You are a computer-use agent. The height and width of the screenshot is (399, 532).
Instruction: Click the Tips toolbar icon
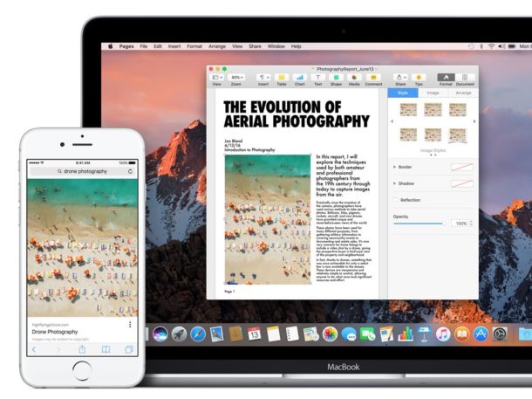coord(419,78)
